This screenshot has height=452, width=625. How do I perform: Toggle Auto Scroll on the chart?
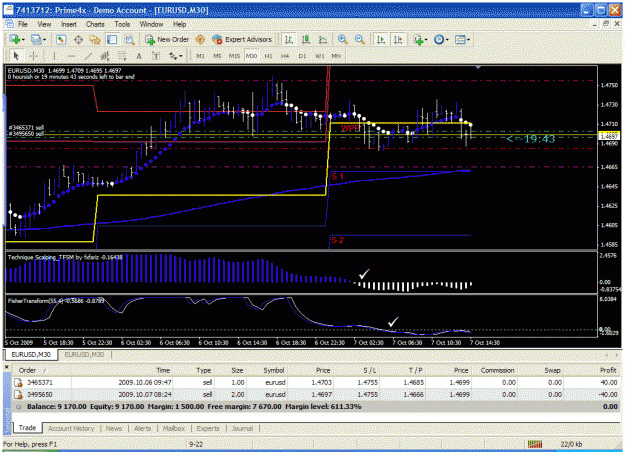point(381,39)
